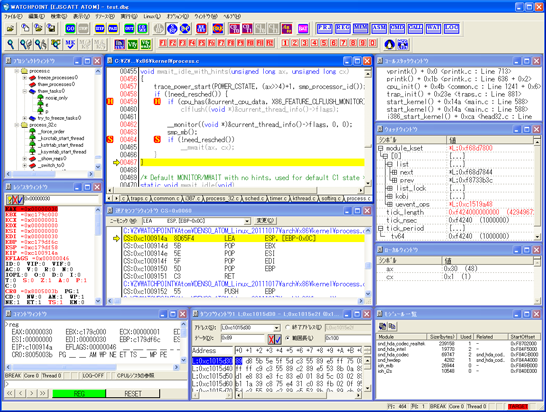The image size is (546, 412).
Task: Click the red number 0 toolbar icon
Action: tap(373, 43)
